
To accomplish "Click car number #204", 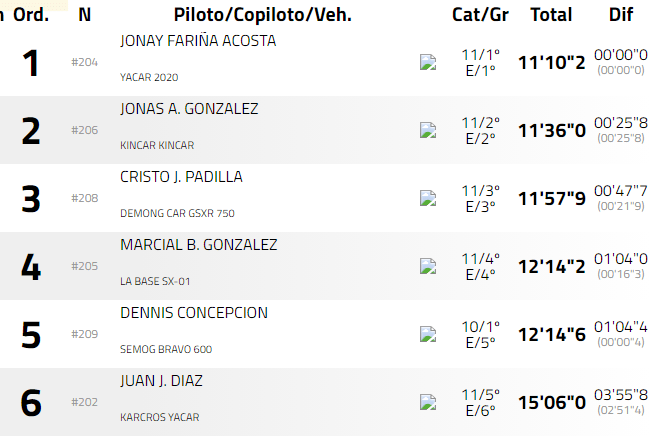I will pos(84,62).
